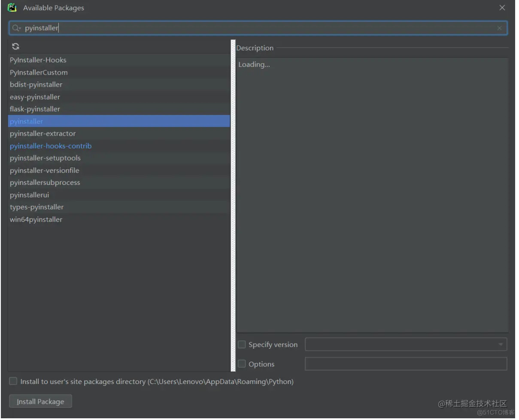
Task: Click the Options text field
Action: click(x=406, y=364)
